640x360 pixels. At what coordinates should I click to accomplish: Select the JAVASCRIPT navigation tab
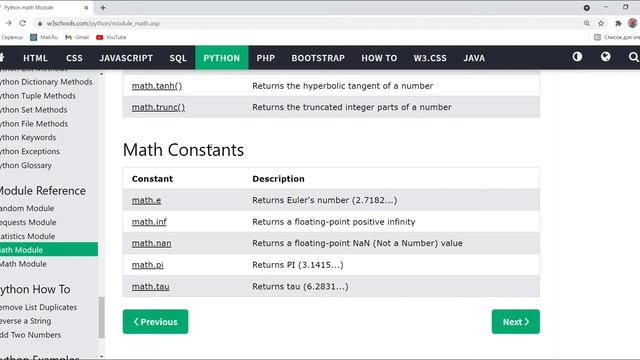[x=126, y=58]
